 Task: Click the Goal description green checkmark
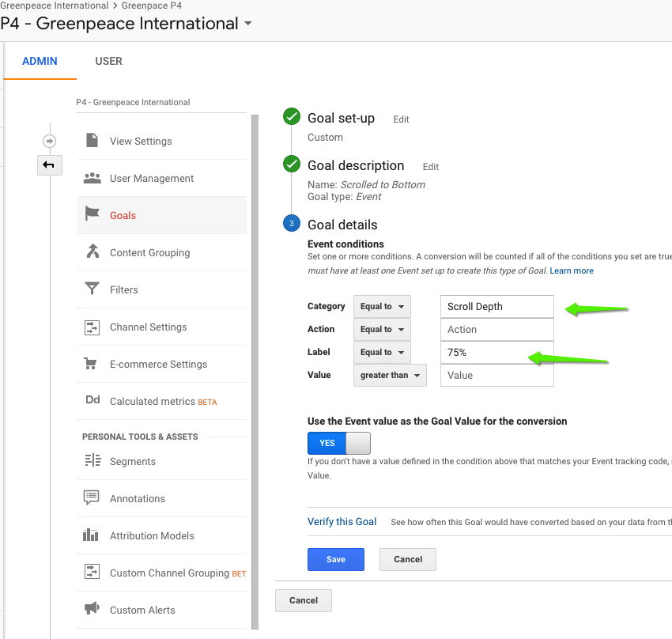(292, 164)
